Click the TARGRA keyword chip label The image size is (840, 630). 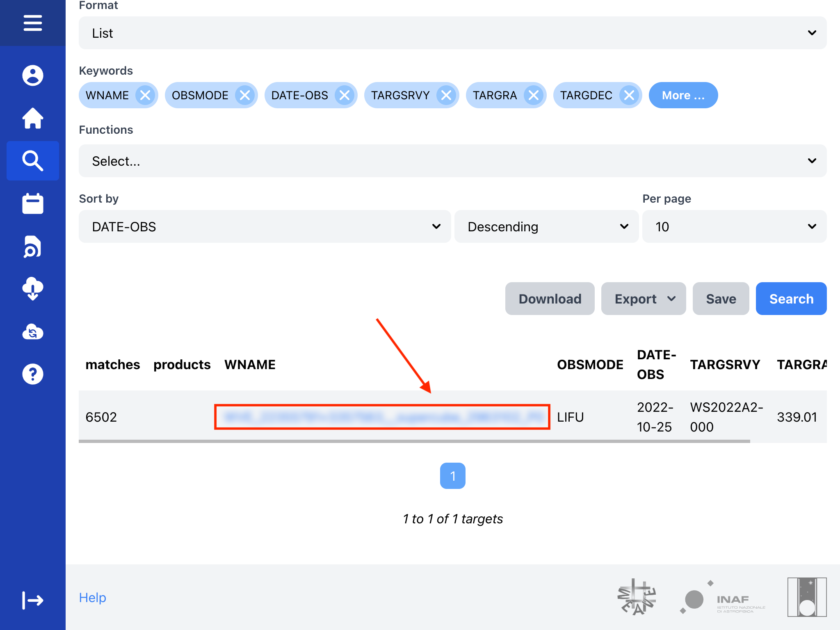coord(495,95)
